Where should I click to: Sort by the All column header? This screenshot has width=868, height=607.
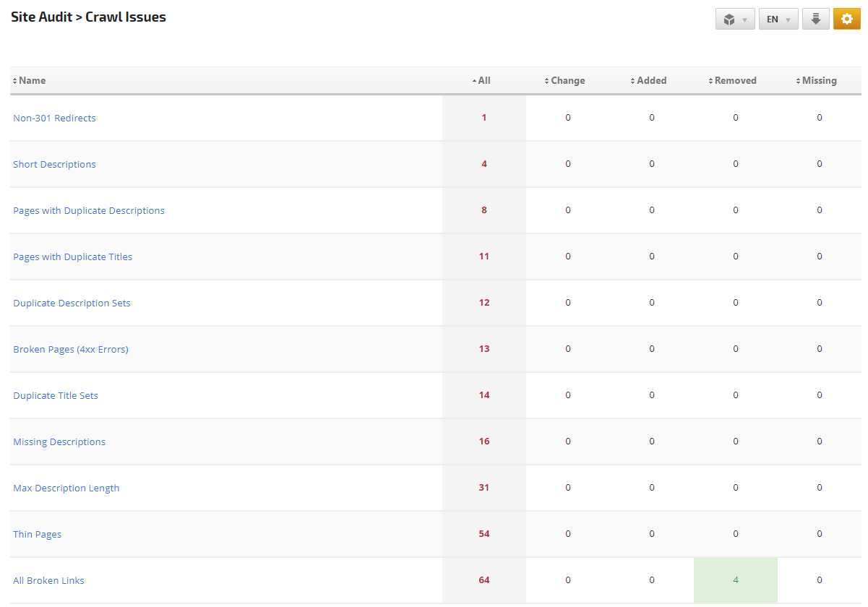pyautogui.click(x=484, y=81)
